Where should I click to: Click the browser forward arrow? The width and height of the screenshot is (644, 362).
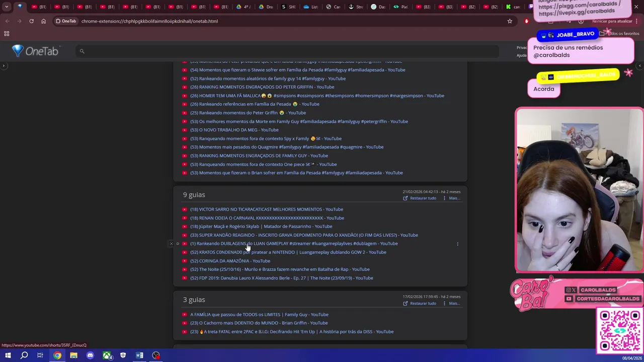tap(19, 21)
